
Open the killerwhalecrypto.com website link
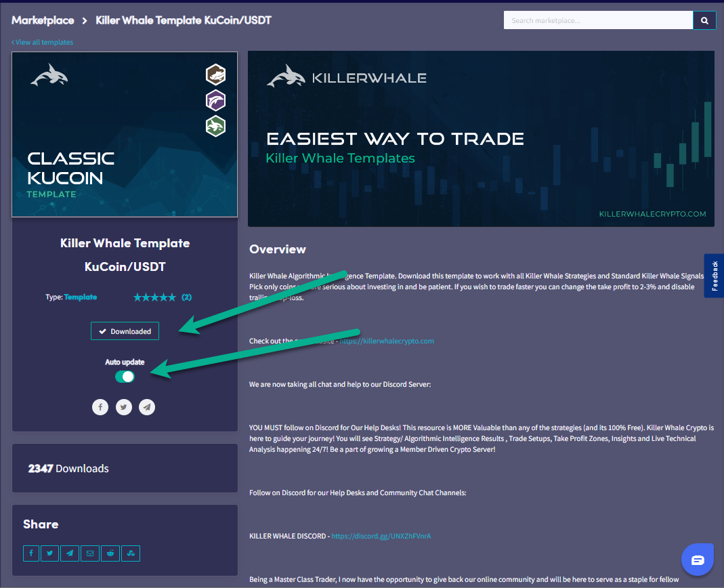coord(387,341)
